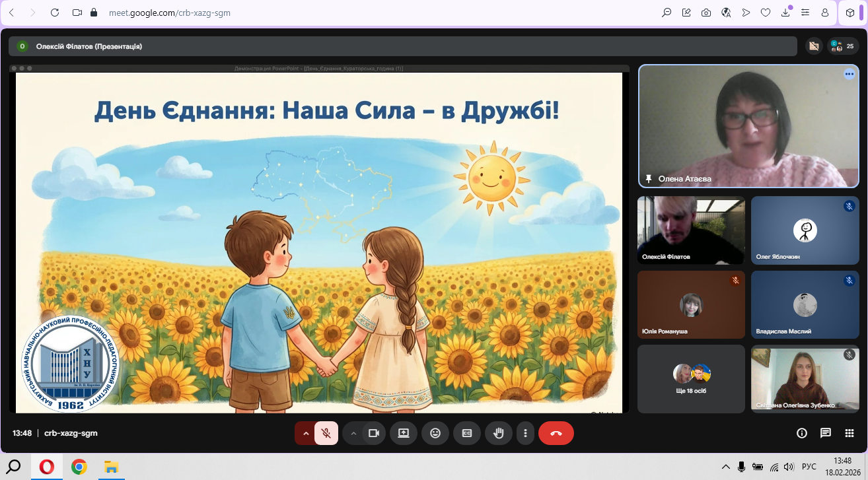Open the meeting details info icon

802,433
